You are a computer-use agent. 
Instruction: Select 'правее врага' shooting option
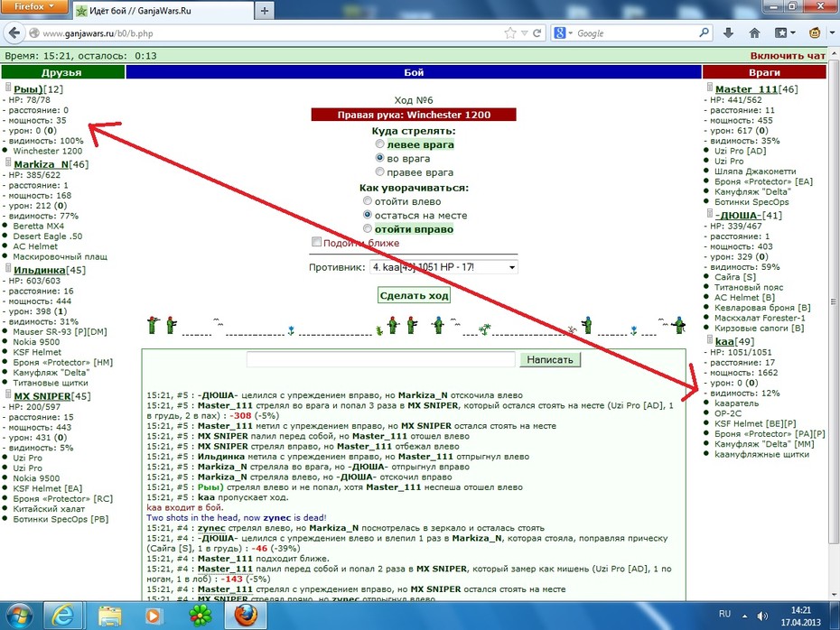tap(380, 171)
